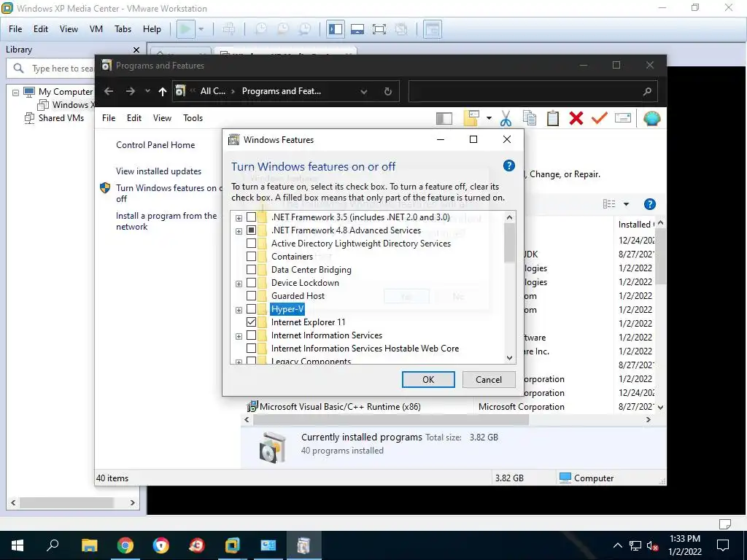Open the Control Panel Home link
This screenshot has width=747, height=560.
coord(155,145)
